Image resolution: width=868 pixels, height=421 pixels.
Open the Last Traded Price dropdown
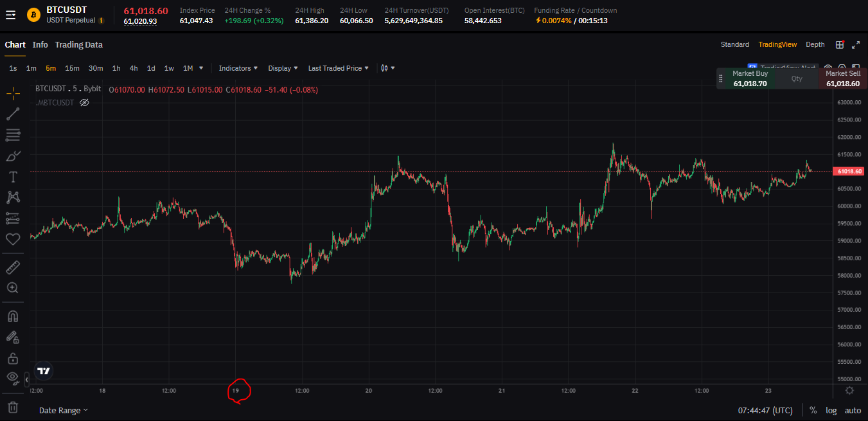339,68
